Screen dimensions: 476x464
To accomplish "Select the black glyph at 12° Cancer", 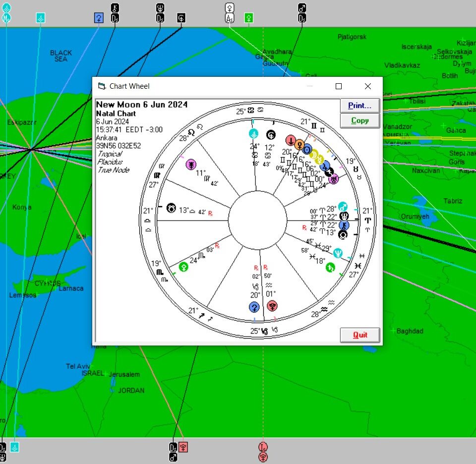I will (271, 134).
